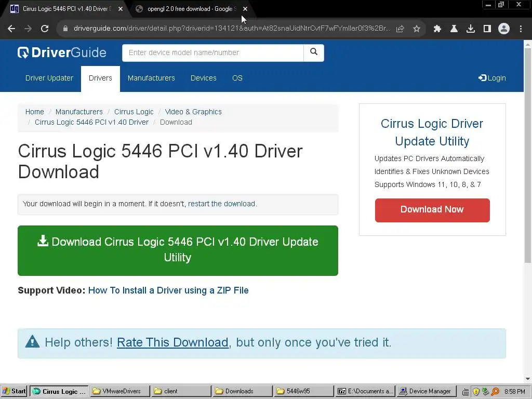Image resolution: width=532 pixels, height=399 pixels.
Task: Click Cirrus Logic Driver Update Utility heading link
Action: [x=432, y=132]
